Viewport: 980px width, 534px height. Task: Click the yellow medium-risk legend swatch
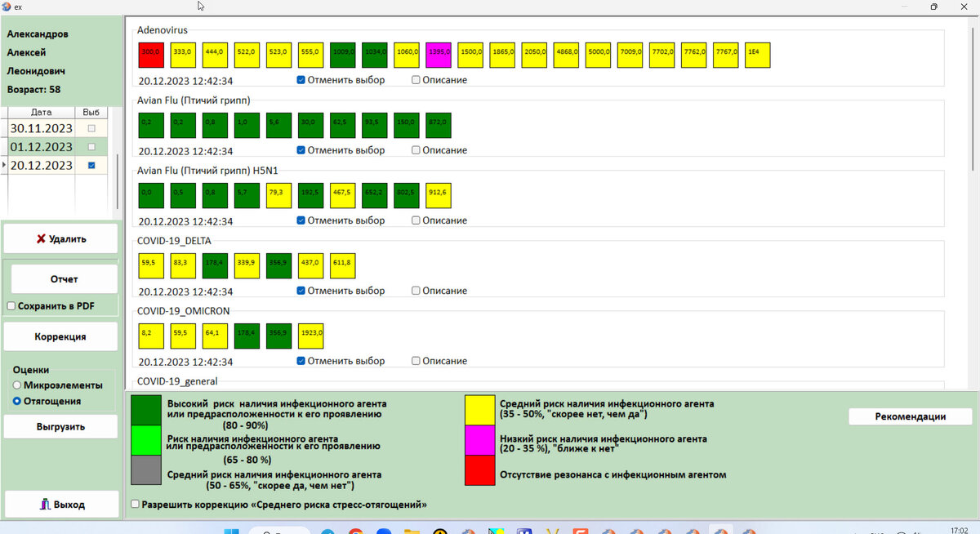480,411
